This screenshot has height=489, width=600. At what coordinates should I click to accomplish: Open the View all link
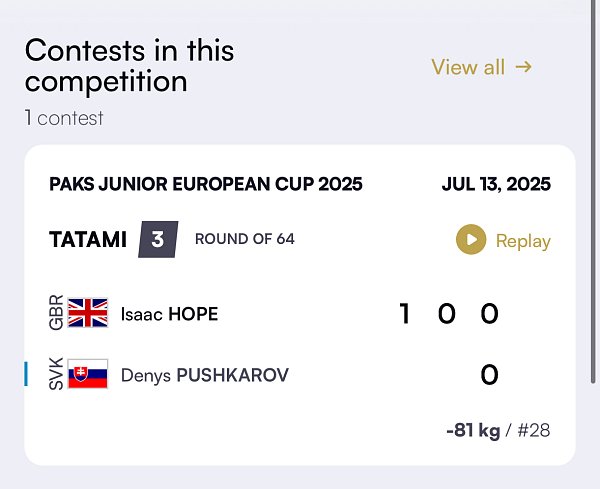pos(482,67)
